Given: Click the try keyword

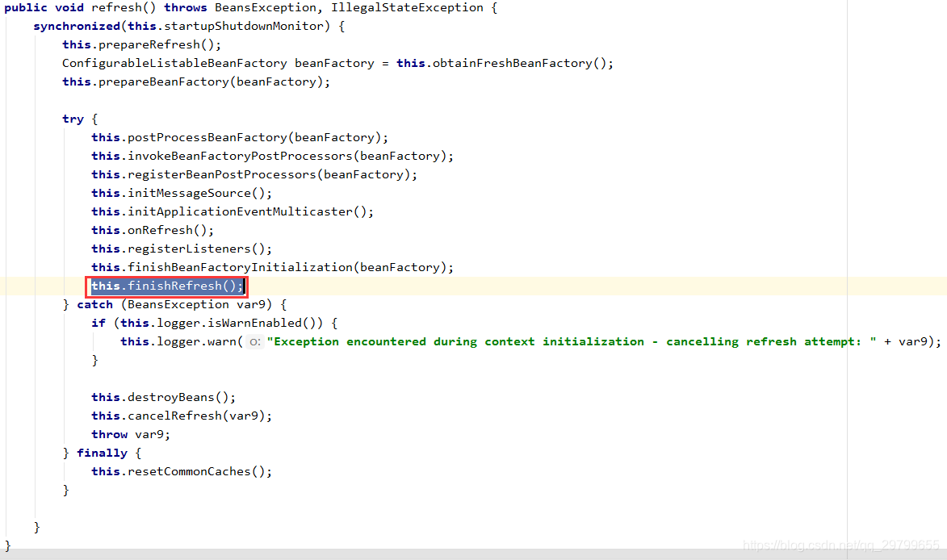Looking at the screenshot, I should click(x=73, y=119).
